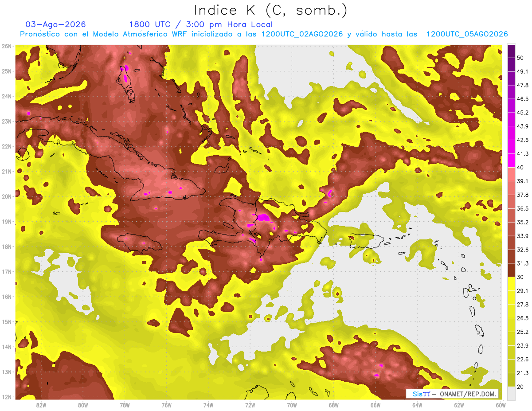The image size is (532, 411).
Task: Click the '76W' longitude label
Action: pos(167,405)
